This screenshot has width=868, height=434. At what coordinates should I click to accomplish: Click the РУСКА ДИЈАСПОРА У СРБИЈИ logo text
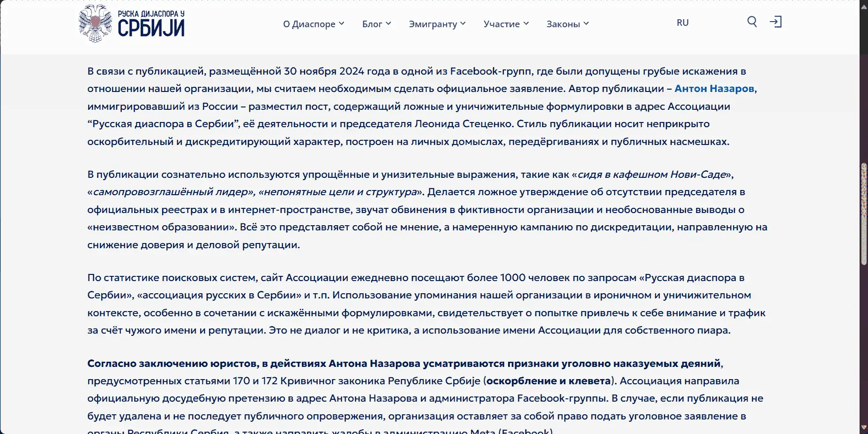click(151, 23)
